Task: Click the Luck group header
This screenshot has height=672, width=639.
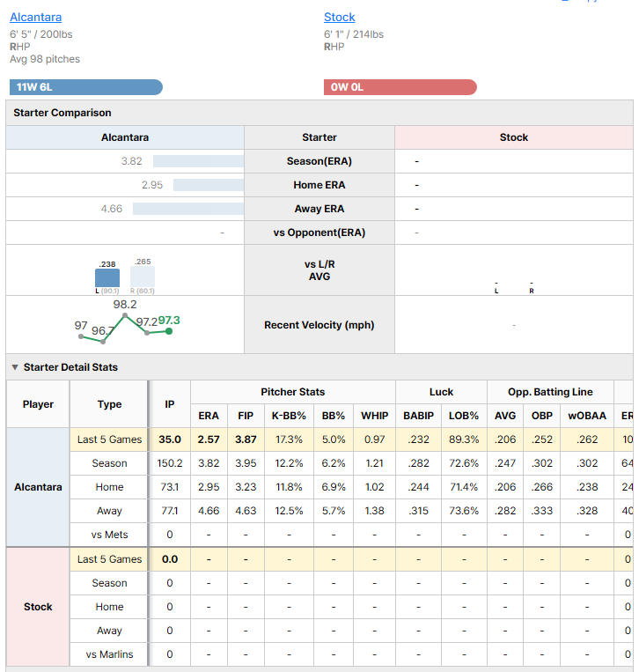Action: (x=441, y=392)
